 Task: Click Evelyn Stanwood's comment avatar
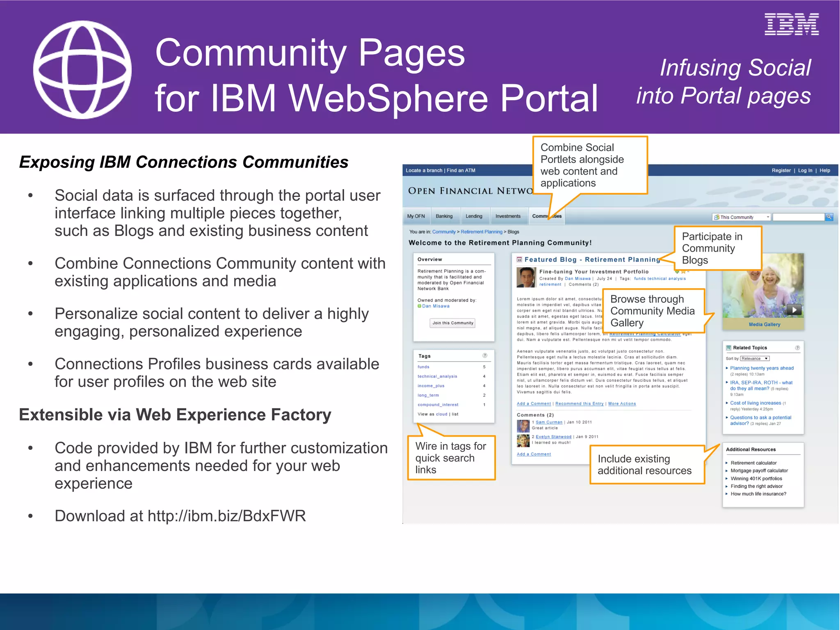[523, 441]
